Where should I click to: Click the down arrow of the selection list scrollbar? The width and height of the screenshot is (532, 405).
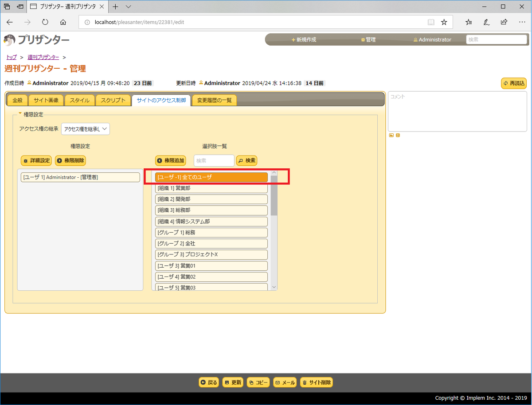(x=274, y=287)
